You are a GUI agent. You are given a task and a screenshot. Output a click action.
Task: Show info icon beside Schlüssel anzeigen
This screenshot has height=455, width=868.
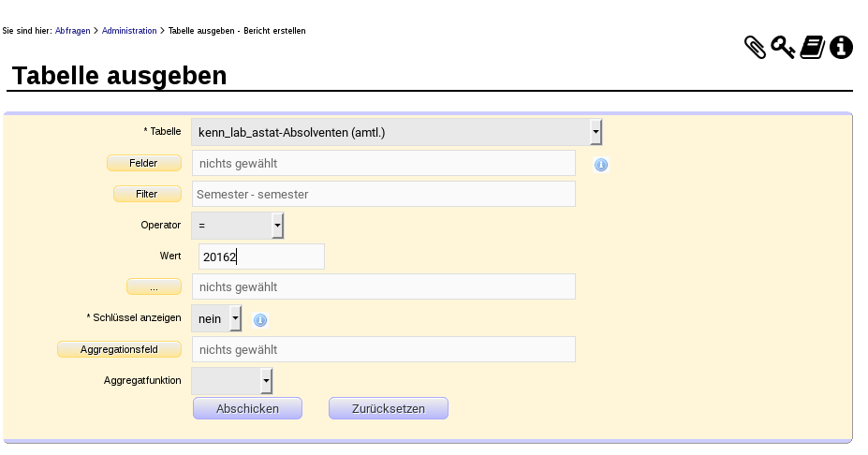pos(260,320)
